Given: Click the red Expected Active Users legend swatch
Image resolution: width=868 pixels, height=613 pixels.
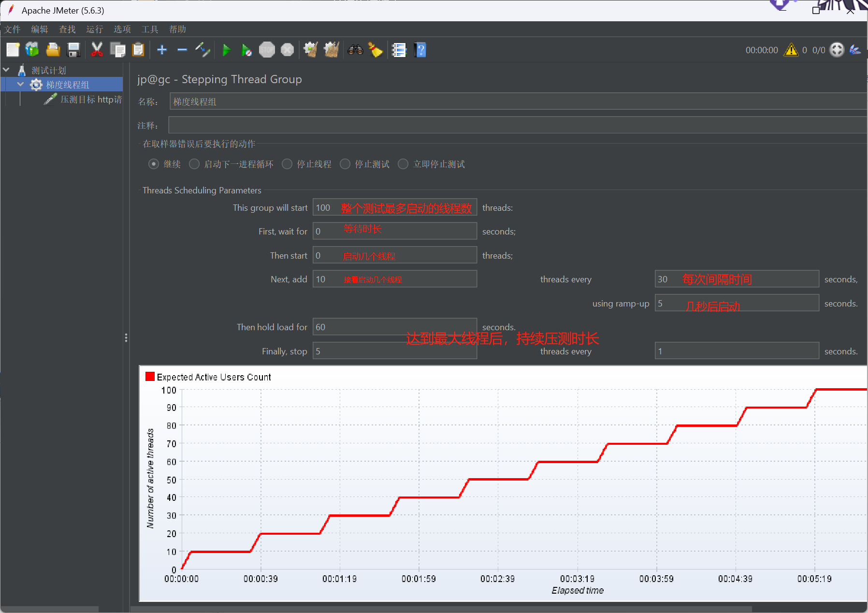Looking at the screenshot, I should [x=150, y=377].
